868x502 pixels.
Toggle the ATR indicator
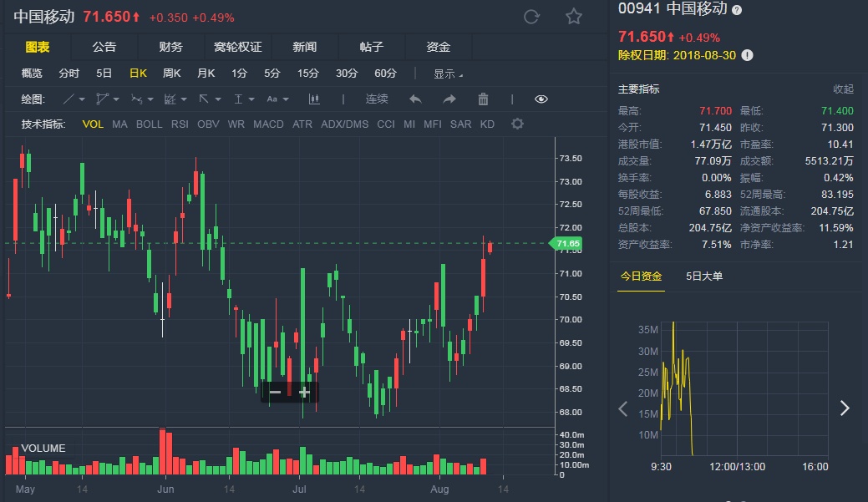(302, 124)
